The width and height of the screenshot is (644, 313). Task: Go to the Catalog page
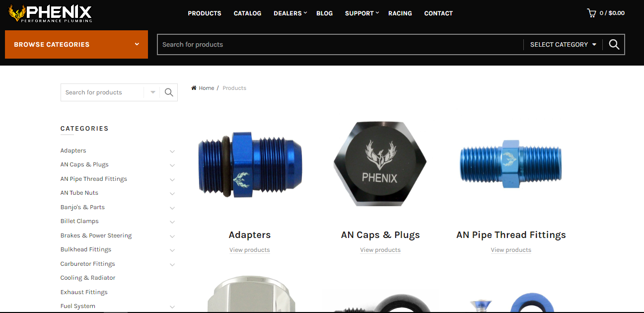pos(247,13)
